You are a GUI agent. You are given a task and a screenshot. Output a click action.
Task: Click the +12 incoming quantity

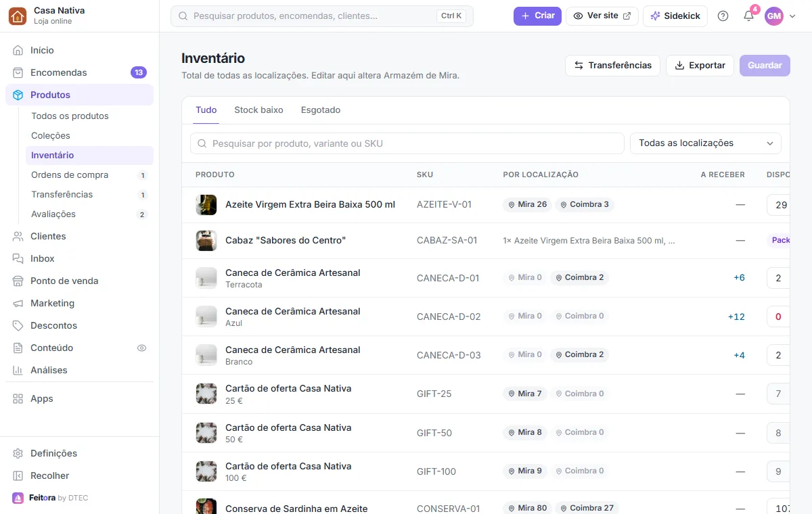coord(736,317)
